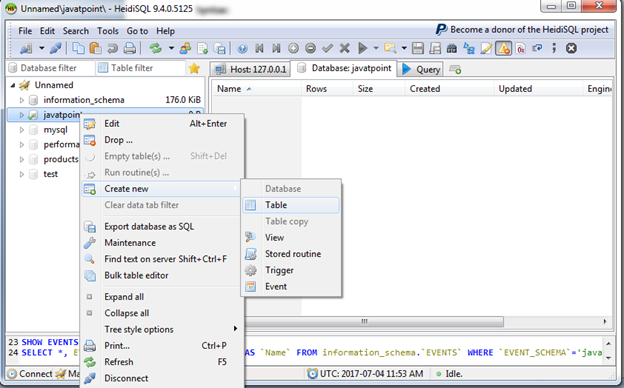624x388 pixels.
Task: Open dropdown next to session manager icon
Action: coord(41,49)
